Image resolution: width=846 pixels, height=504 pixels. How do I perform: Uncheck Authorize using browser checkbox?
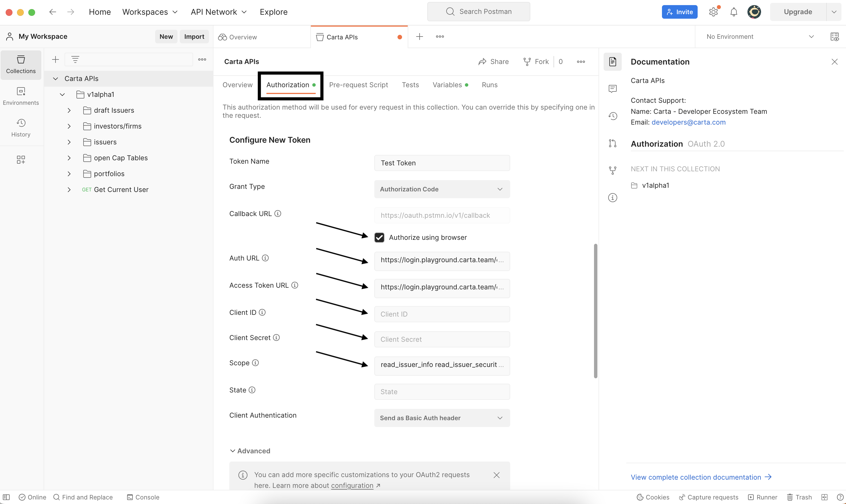379,237
